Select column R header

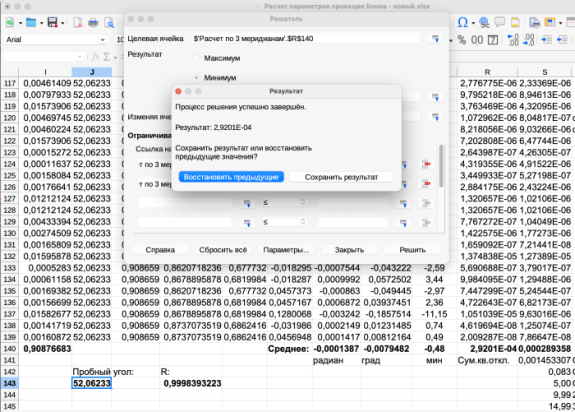(x=487, y=72)
